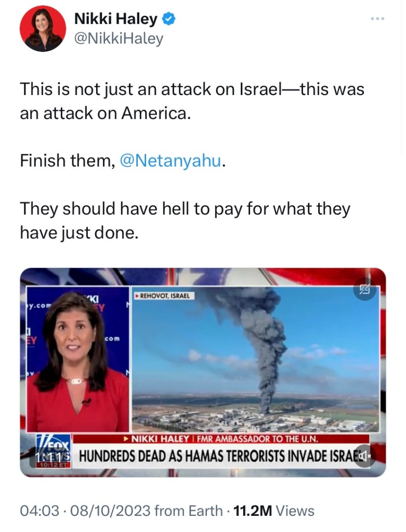
Task: Click the 11.2M Views count
Action: click(274, 511)
